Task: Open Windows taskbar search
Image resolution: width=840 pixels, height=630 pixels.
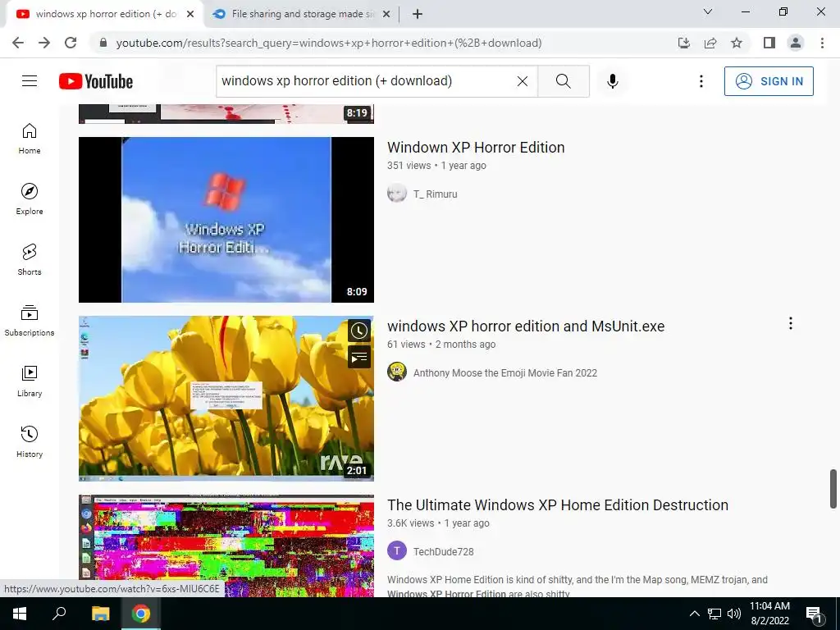Action: click(59, 614)
